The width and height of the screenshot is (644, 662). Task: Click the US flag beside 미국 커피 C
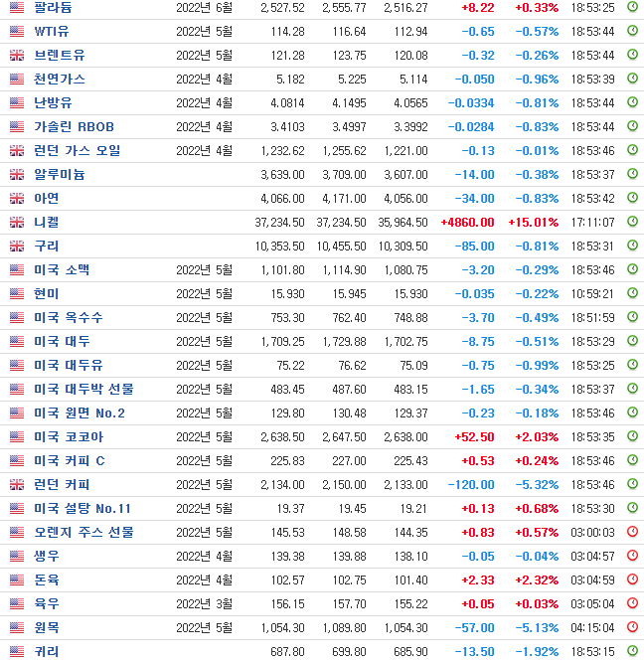click(x=17, y=460)
